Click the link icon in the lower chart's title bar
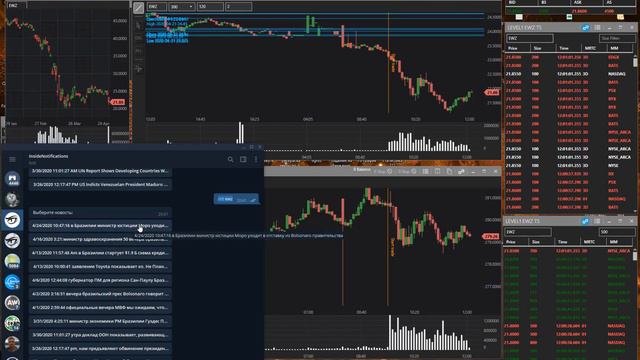640x360 pixels. [x=461, y=172]
